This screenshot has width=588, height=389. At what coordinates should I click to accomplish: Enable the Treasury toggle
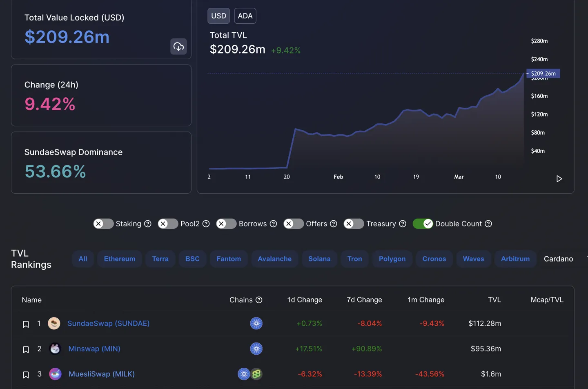click(x=354, y=224)
